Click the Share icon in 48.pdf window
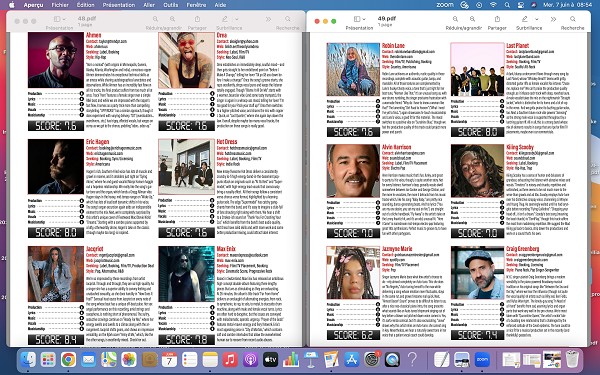 [x=197, y=19]
